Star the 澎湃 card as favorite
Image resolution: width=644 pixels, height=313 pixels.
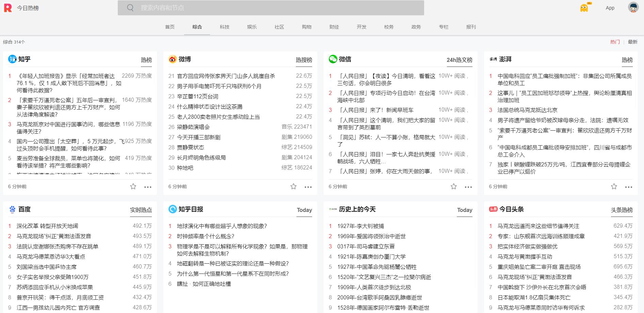[x=614, y=186]
